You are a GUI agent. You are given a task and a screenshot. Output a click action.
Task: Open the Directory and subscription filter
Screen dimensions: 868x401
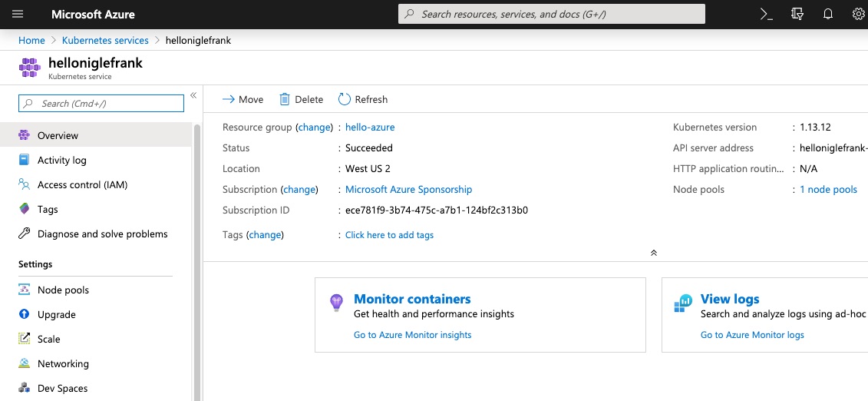pos(797,15)
